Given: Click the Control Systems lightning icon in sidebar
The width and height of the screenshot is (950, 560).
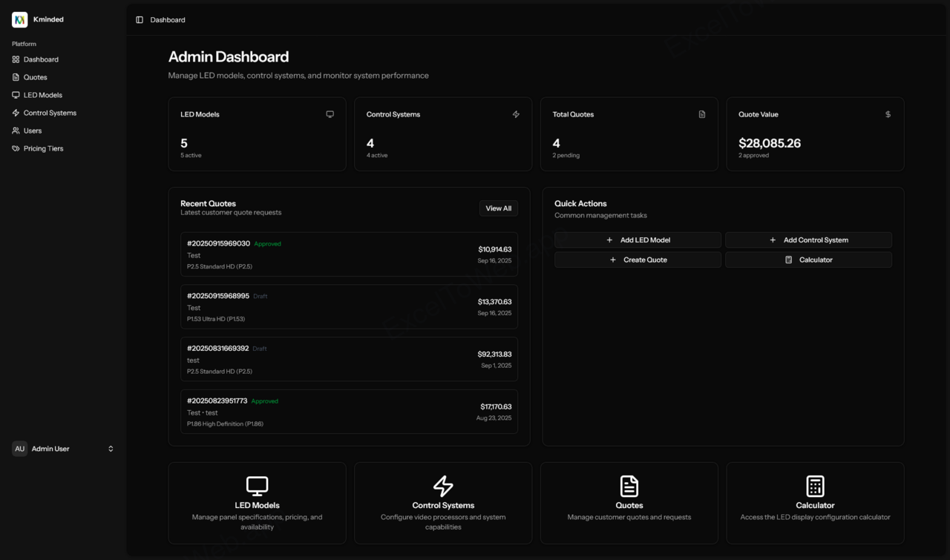Looking at the screenshot, I should click(x=16, y=113).
